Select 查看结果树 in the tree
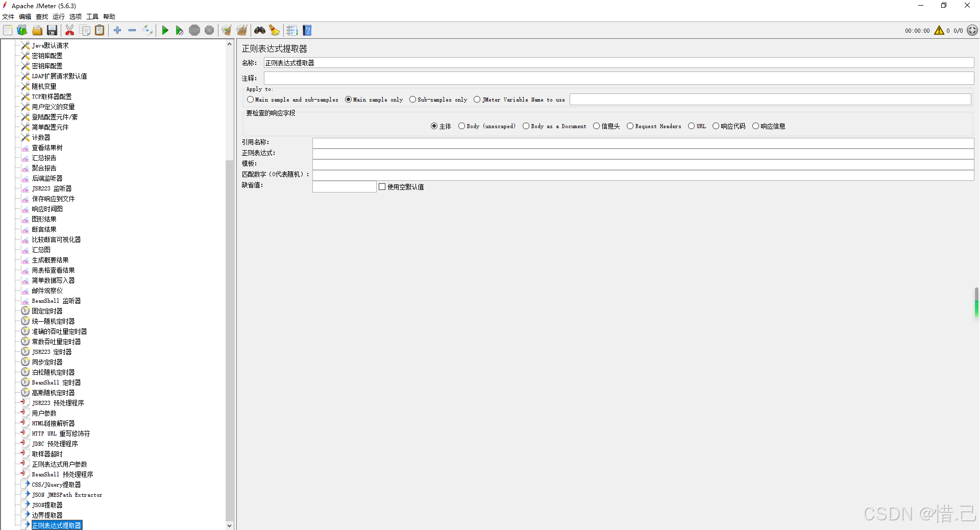Image resolution: width=980 pixels, height=530 pixels. (x=47, y=148)
